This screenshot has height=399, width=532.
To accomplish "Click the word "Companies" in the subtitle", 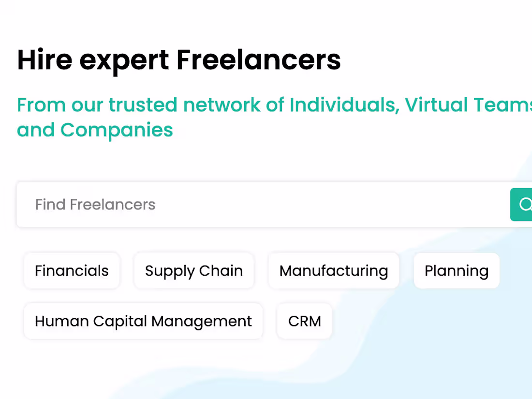I will (117, 130).
